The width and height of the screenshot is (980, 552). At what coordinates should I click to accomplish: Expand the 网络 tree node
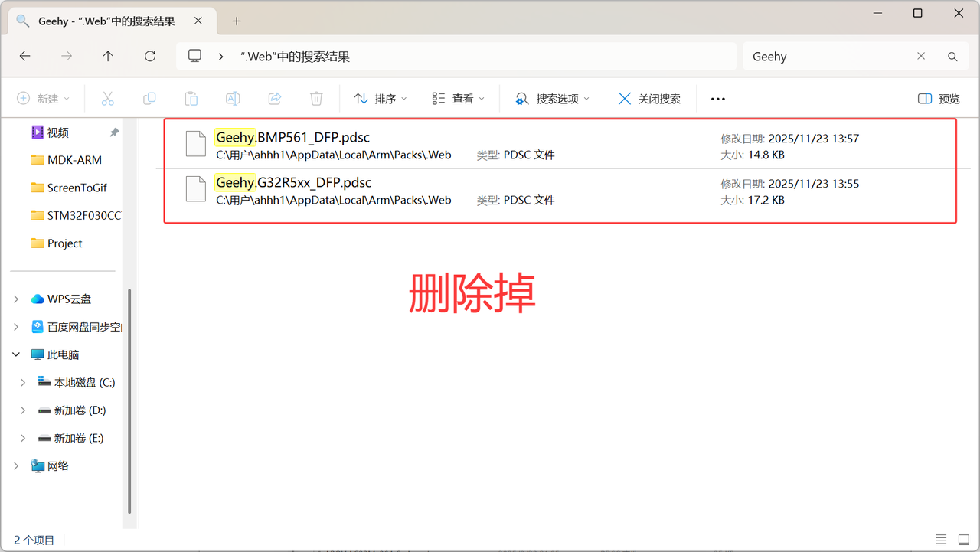coord(16,466)
